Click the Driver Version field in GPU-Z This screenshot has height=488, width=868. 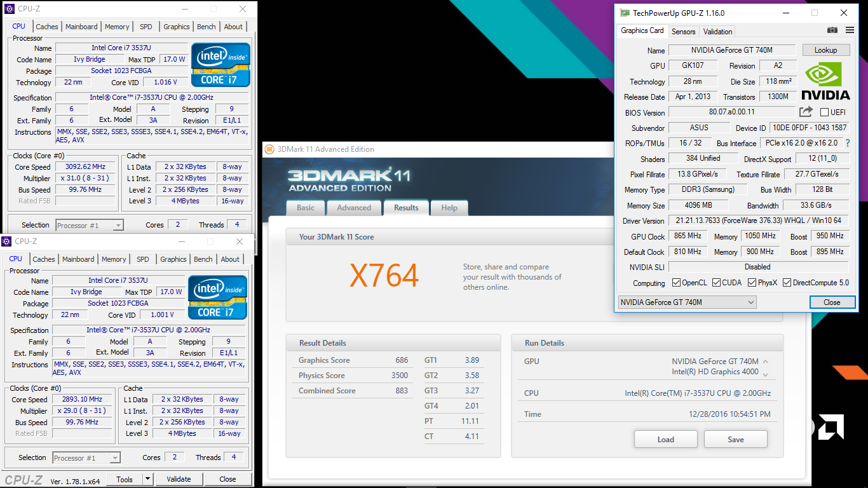pyautogui.click(x=759, y=221)
